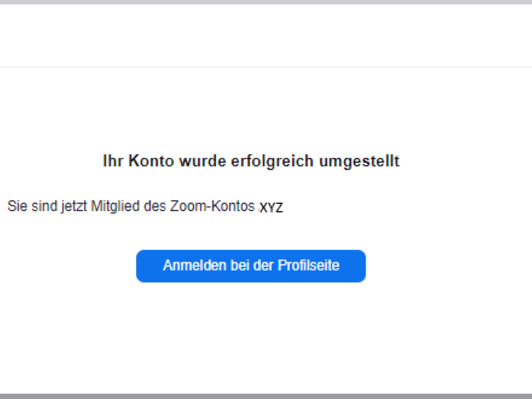Click the gray bar at the bottom edge
Screen dimensions: 532x399
coord(266,396)
